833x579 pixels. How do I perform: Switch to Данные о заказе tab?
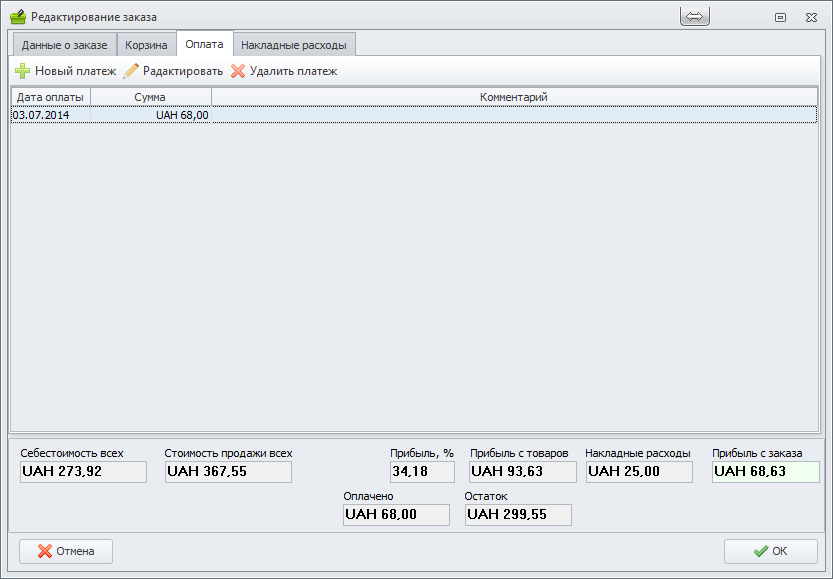point(64,45)
